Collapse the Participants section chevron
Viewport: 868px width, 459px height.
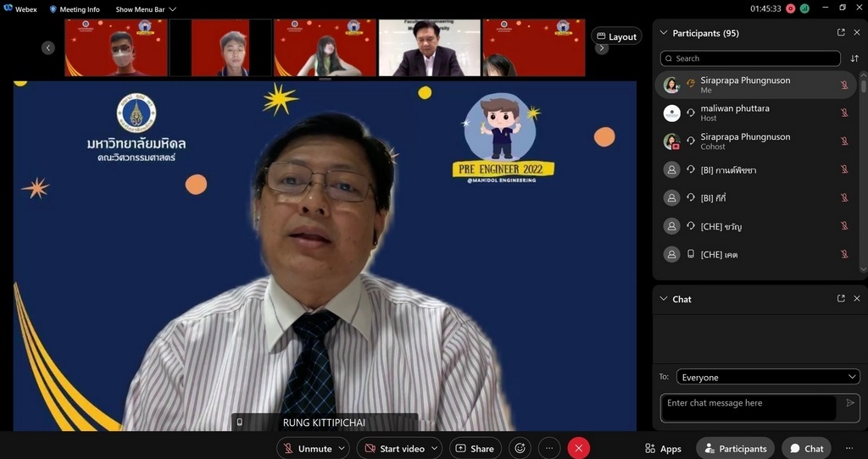[663, 33]
